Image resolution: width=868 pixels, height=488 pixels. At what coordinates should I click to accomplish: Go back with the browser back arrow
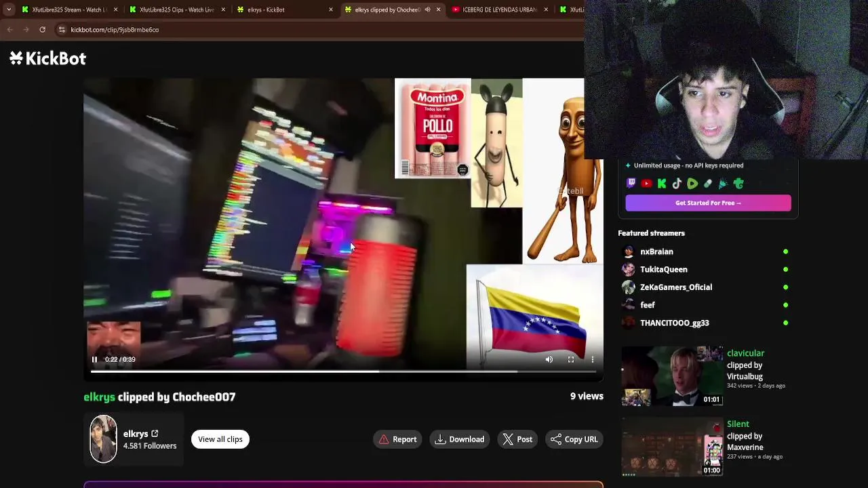[9, 30]
